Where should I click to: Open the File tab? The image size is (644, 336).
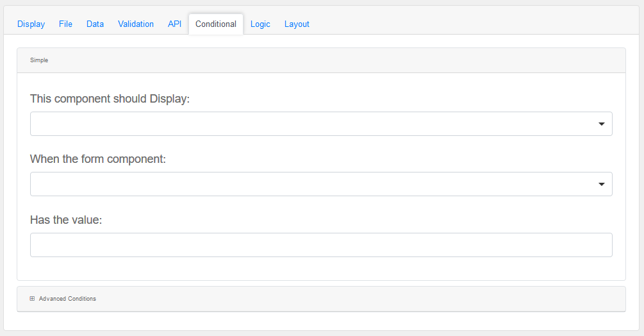click(x=65, y=24)
